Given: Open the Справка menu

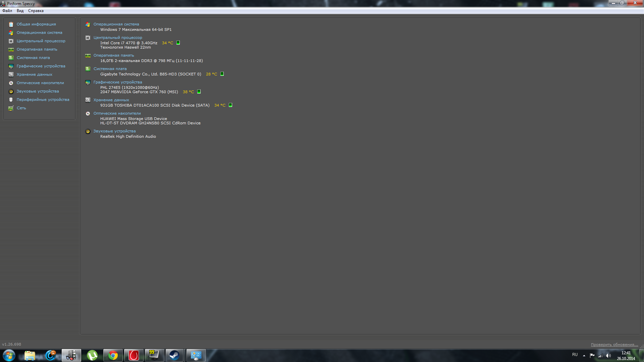Looking at the screenshot, I should 36,11.
